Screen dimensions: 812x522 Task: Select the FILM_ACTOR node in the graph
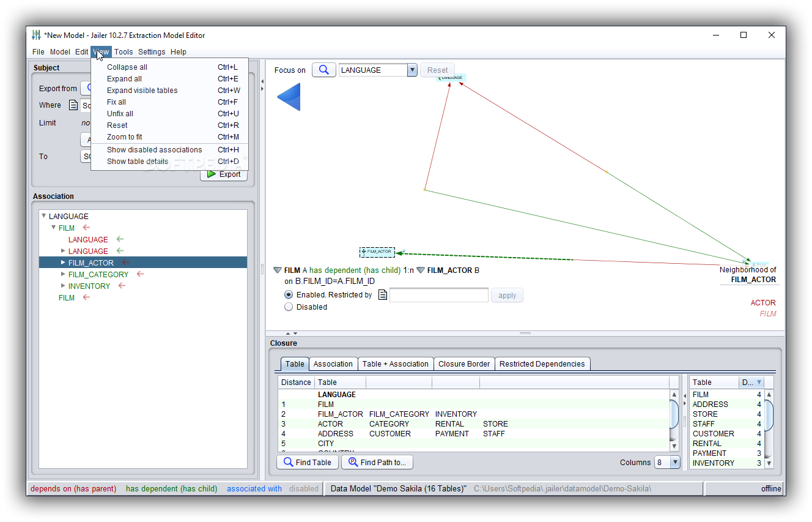click(377, 252)
